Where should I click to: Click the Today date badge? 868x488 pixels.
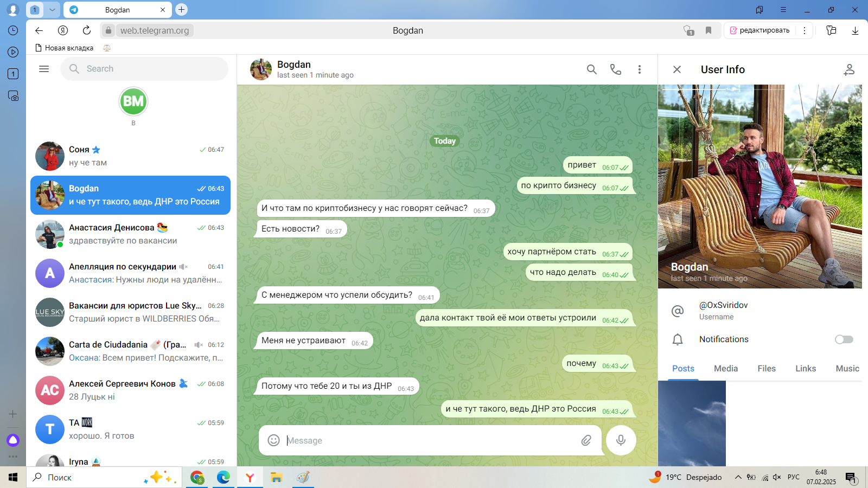point(445,141)
